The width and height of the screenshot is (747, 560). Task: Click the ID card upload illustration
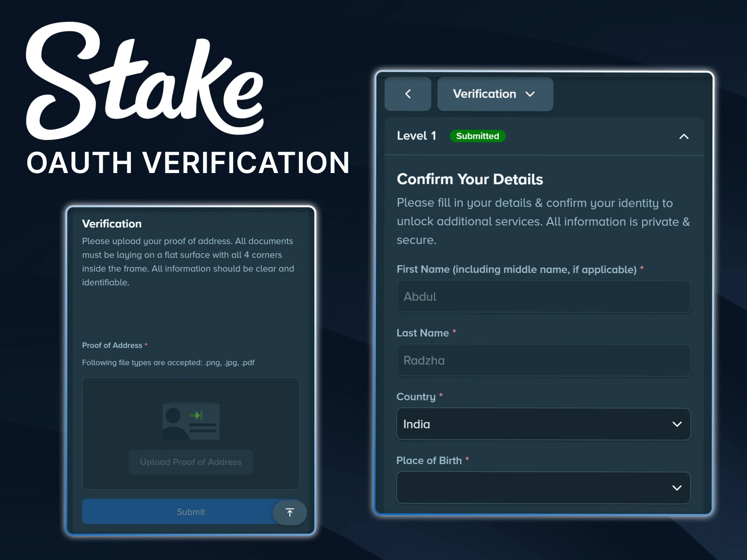[191, 421]
